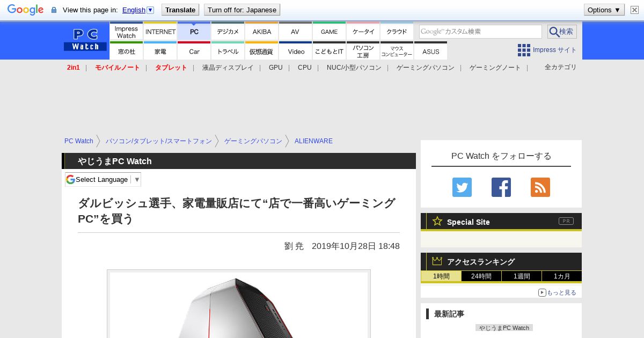Click the ALIENWARE breadcrumb link
Viewport: 644px width, 338px height.
pyautogui.click(x=313, y=141)
